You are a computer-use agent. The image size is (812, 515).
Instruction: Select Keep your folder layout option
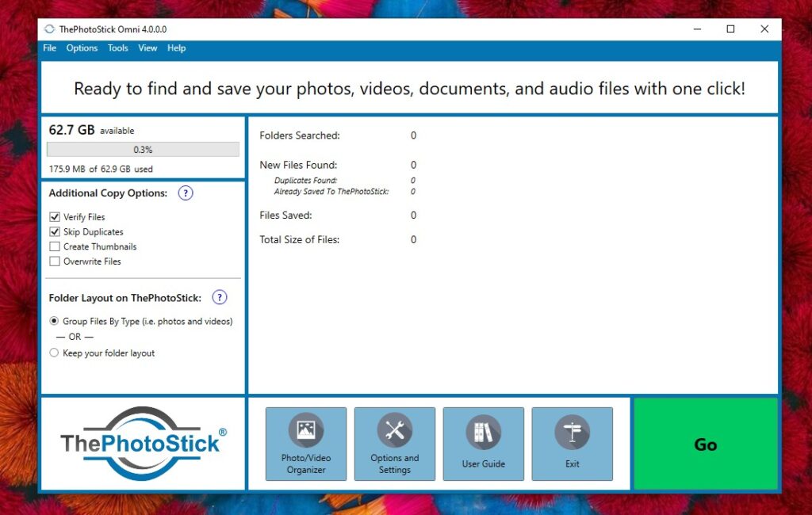coord(54,353)
